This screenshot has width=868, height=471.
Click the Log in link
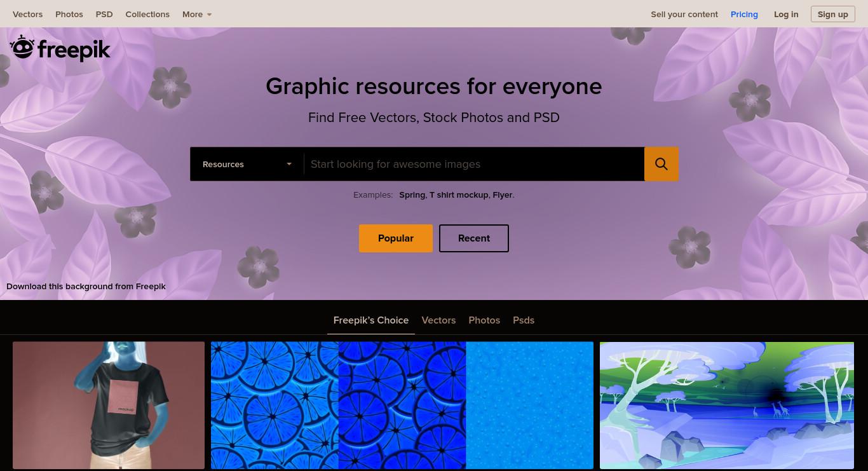pyautogui.click(x=786, y=14)
